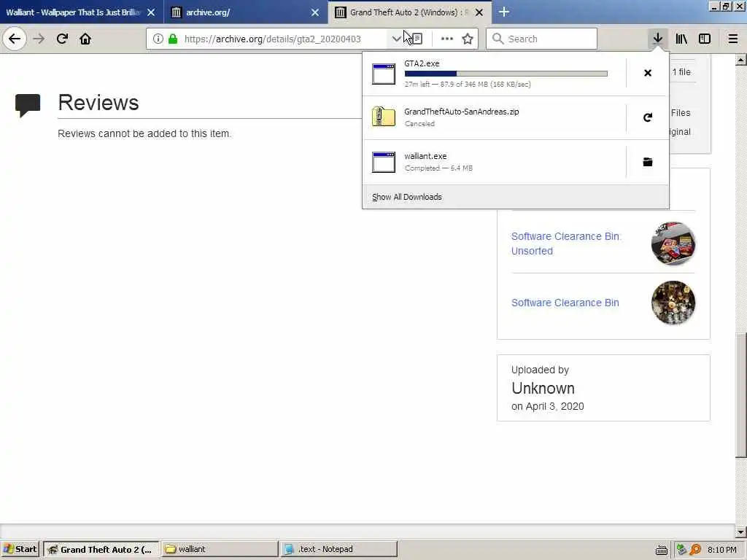Open the Firefox hamburger menu
The height and width of the screenshot is (560, 747).
733,39
